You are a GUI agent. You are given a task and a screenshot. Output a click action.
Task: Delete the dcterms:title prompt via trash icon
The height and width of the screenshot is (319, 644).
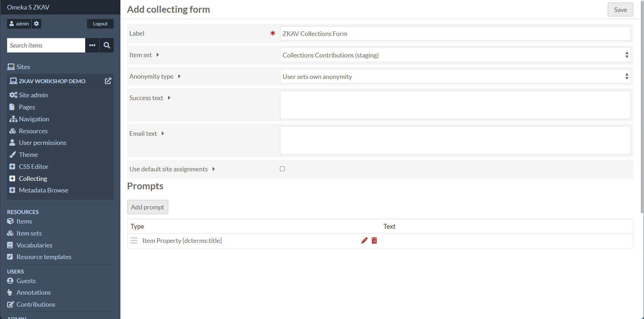[x=374, y=241]
